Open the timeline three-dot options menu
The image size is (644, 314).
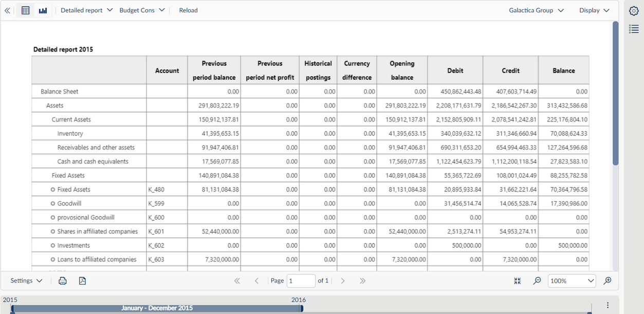click(x=608, y=305)
